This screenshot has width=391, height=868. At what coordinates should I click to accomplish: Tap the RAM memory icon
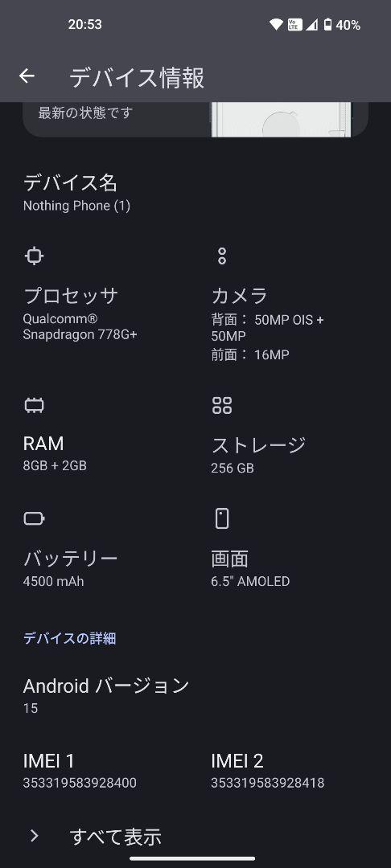(x=35, y=406)
